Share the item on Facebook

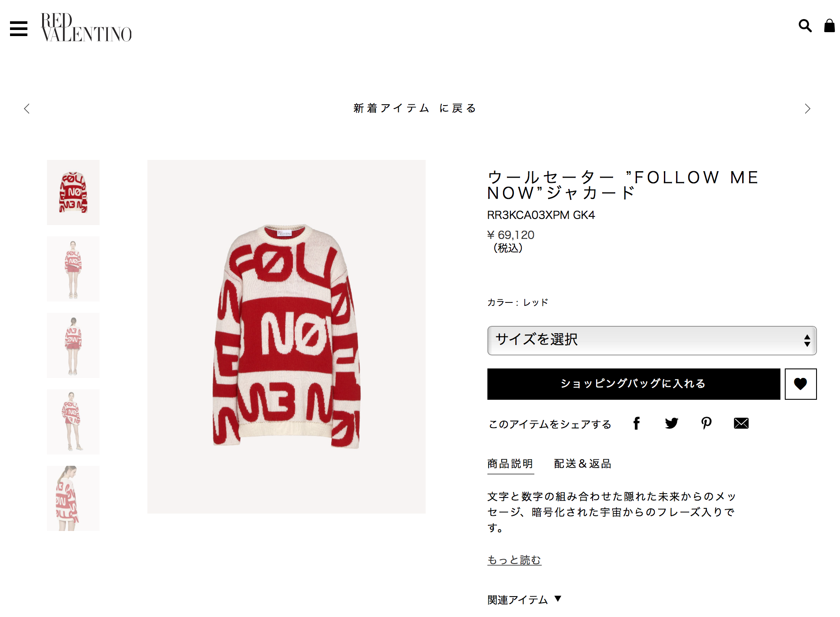pos(637,423)
